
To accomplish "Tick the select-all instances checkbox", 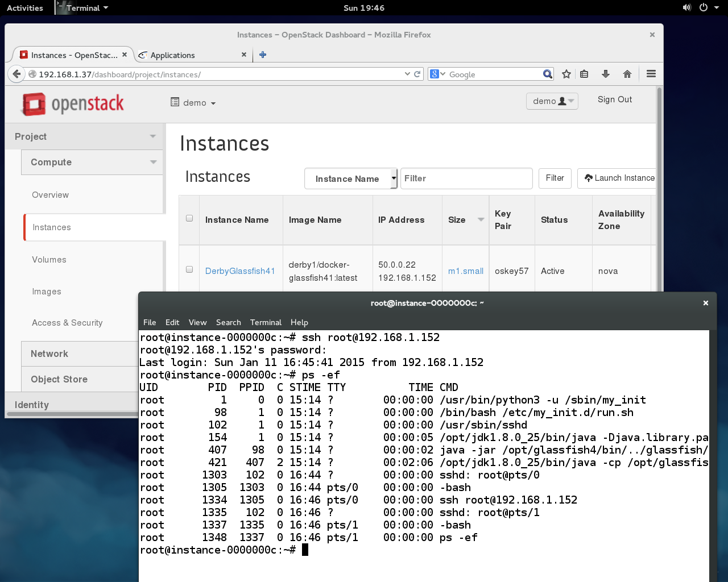I will click(189, 218).
